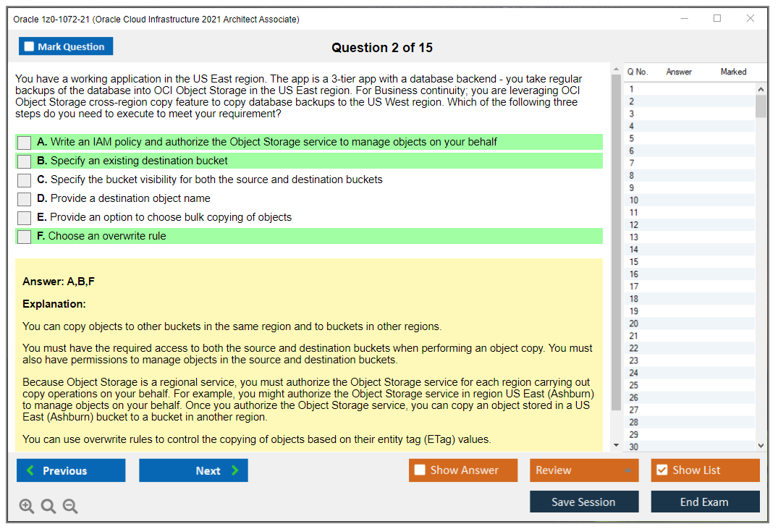Toggle the Show Answer checkbox

[x=420, y=470]
